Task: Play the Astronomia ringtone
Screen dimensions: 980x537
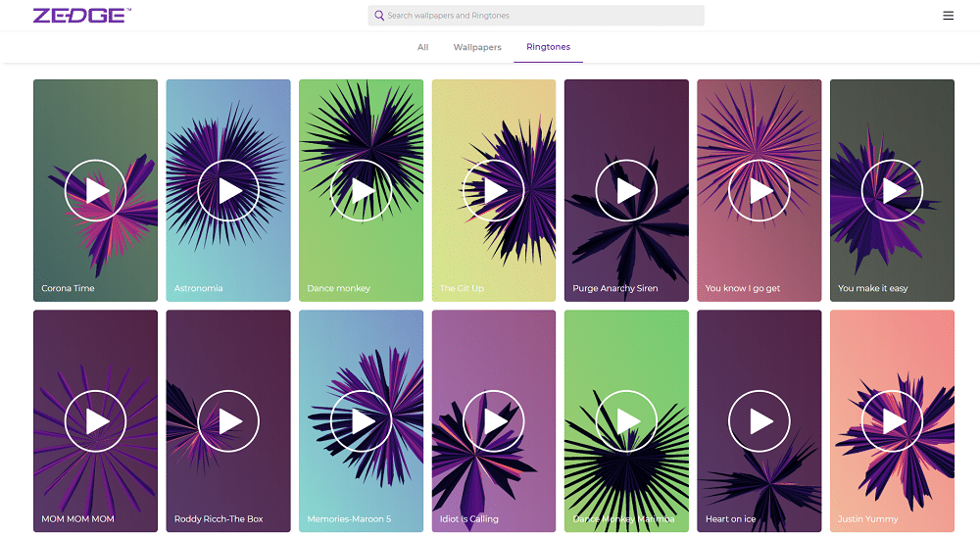Action: click(x=228, y=190)
